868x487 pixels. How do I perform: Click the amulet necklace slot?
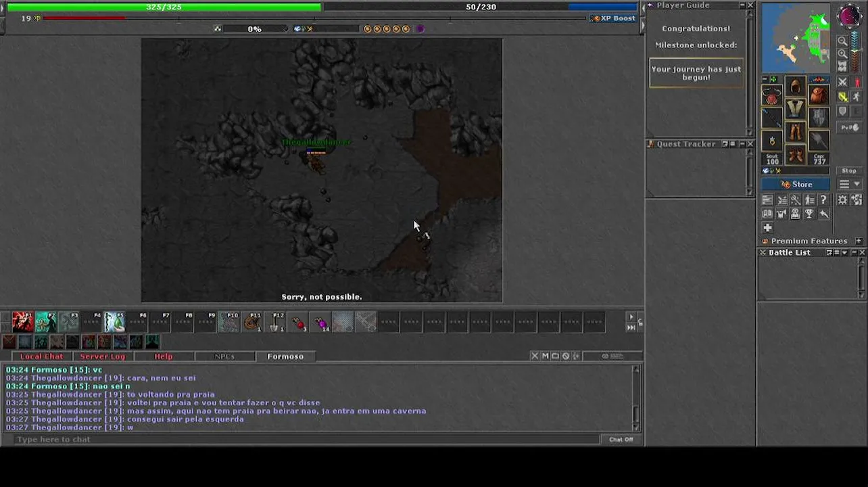pyautogui.click(x=772, y=95)
